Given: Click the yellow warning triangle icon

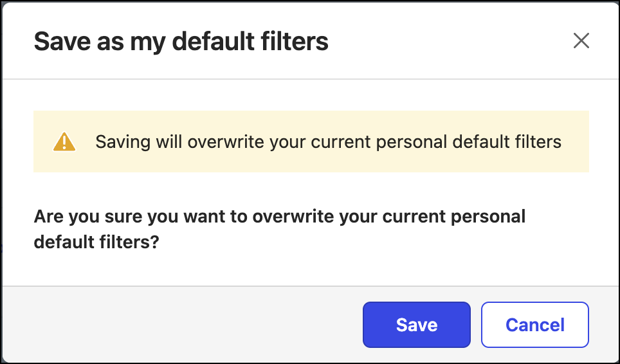Looking at the screenshot, I should [64, 141].
